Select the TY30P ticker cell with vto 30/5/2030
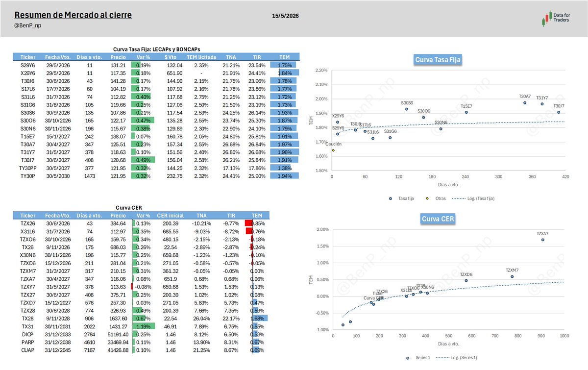Image resolution: width=588 pixels, height=370 pixels. [x=27, y=176]
